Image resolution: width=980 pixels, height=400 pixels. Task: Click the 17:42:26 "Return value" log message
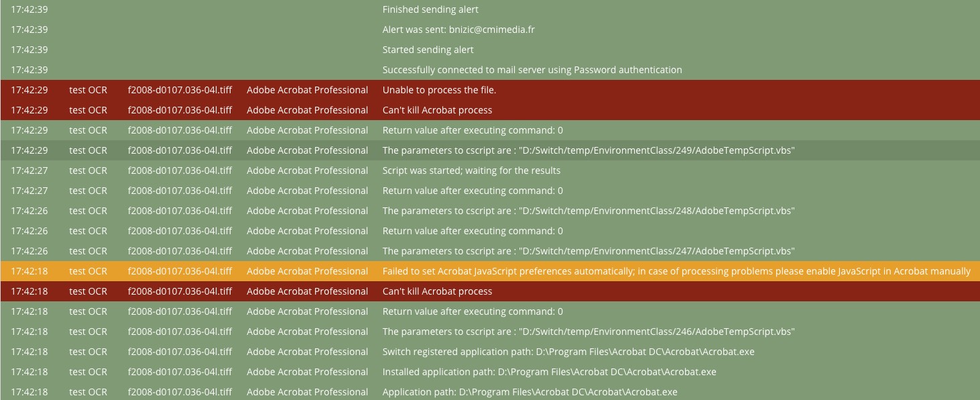click(473, 231)
